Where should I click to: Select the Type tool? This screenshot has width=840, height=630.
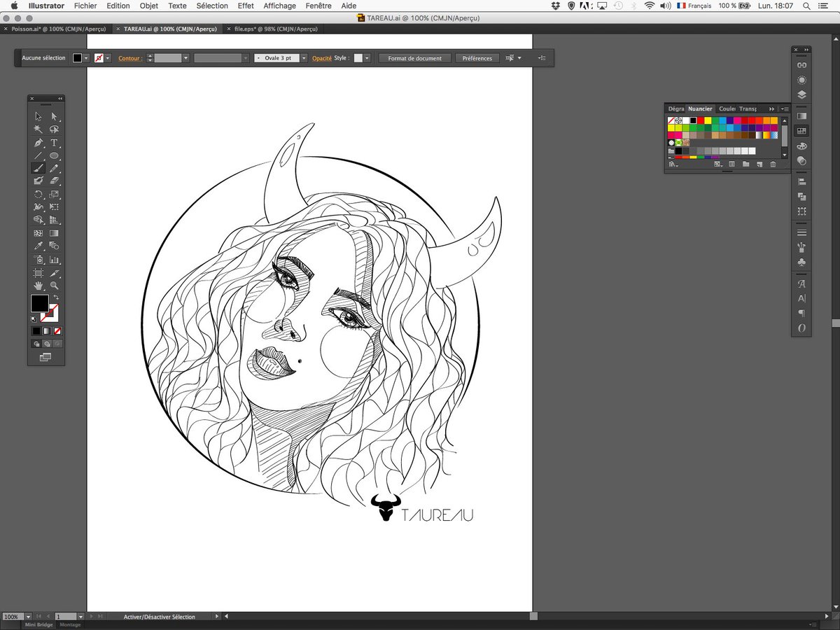pos(54,143)
